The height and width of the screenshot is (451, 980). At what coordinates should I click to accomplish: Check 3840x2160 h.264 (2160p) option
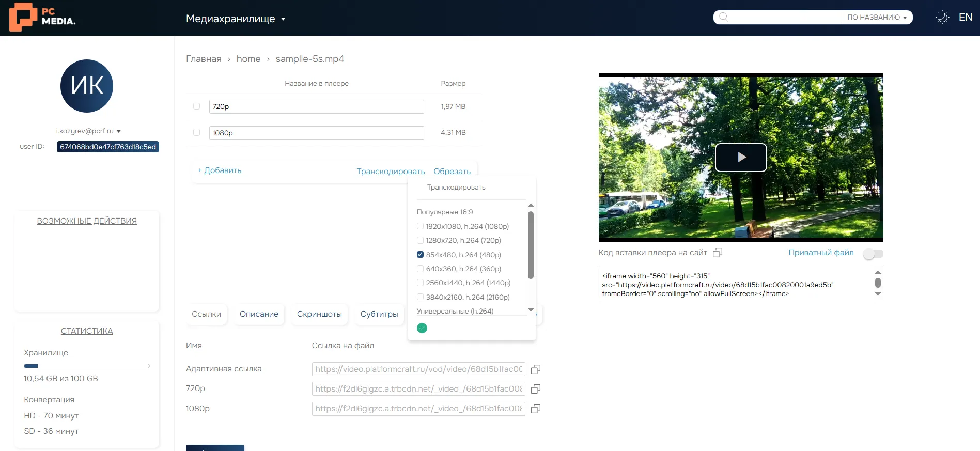pos(420,297)
